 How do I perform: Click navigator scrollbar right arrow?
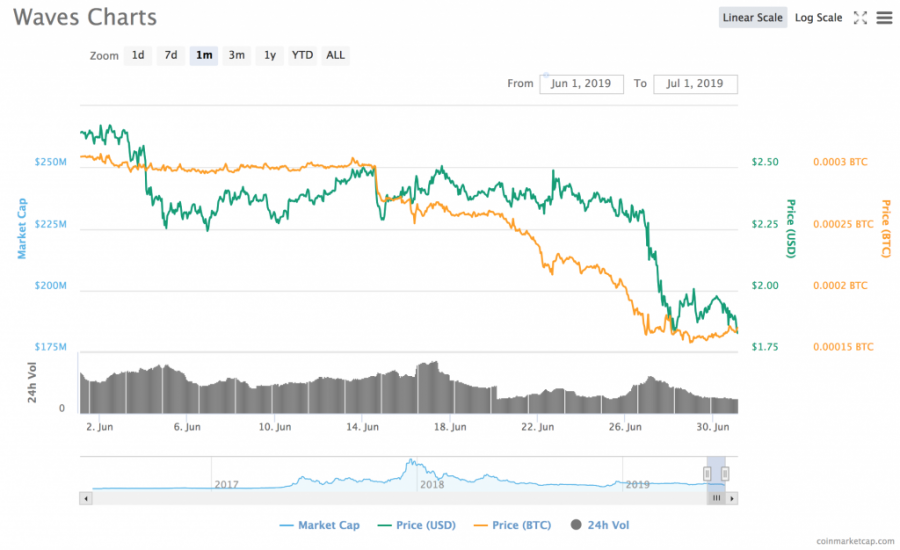732,498
